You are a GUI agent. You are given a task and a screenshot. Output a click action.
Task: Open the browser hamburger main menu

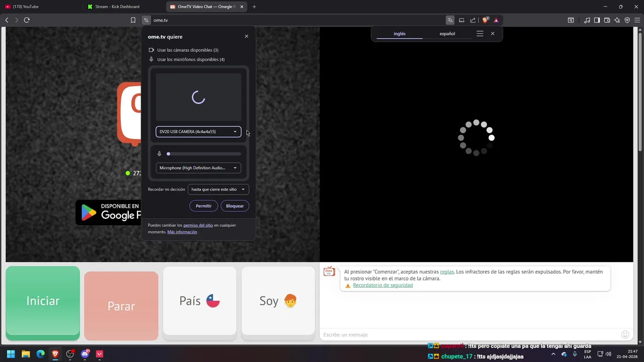click(x=637, y=20)
